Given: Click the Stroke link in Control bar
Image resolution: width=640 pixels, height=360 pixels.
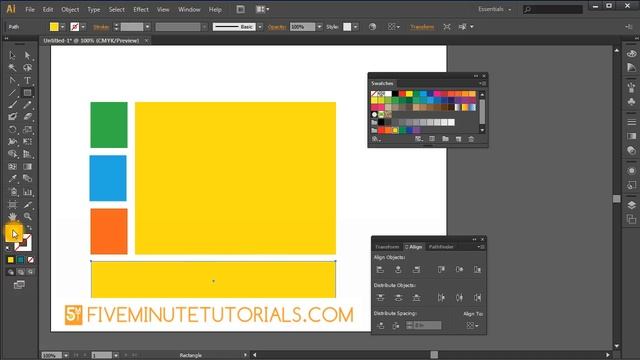Looking at the screenshot, I should point(101,27).
